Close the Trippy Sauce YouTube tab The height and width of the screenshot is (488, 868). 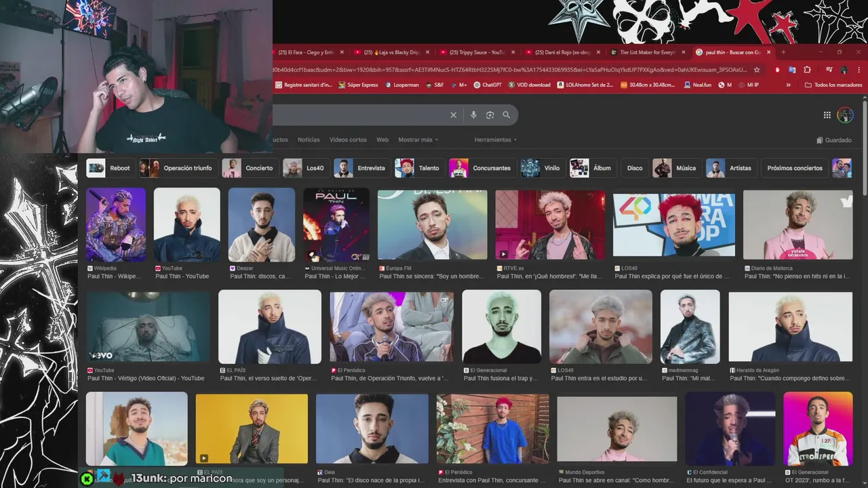click(x=513, y=52)
